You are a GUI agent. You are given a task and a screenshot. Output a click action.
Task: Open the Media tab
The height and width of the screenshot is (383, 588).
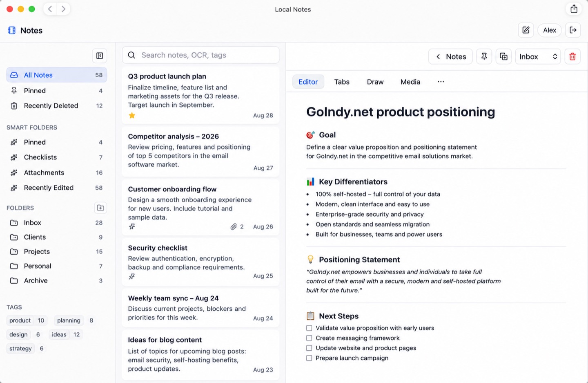pyautogui.click(x=410, y=82)
